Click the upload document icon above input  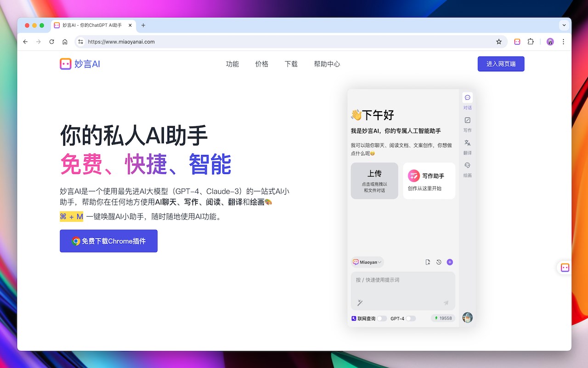click(x=428, y=262)
